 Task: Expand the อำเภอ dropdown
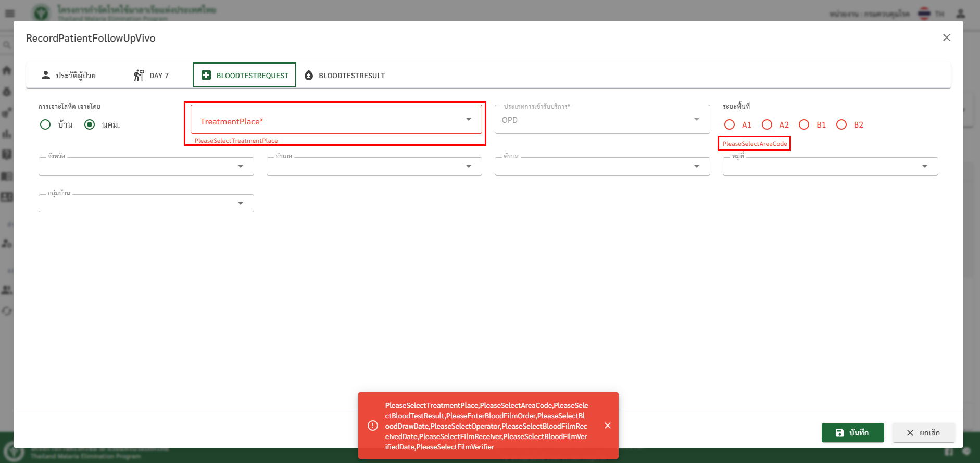point(374,166)
